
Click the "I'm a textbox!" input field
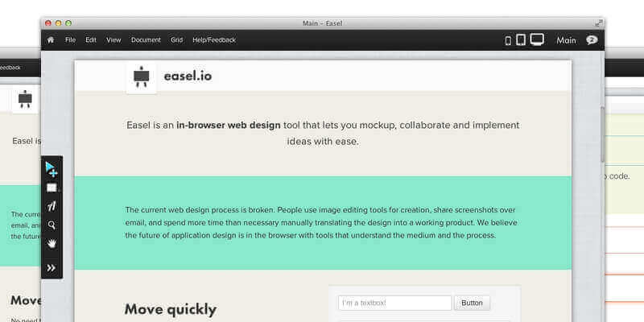click(x=394, y=303)
